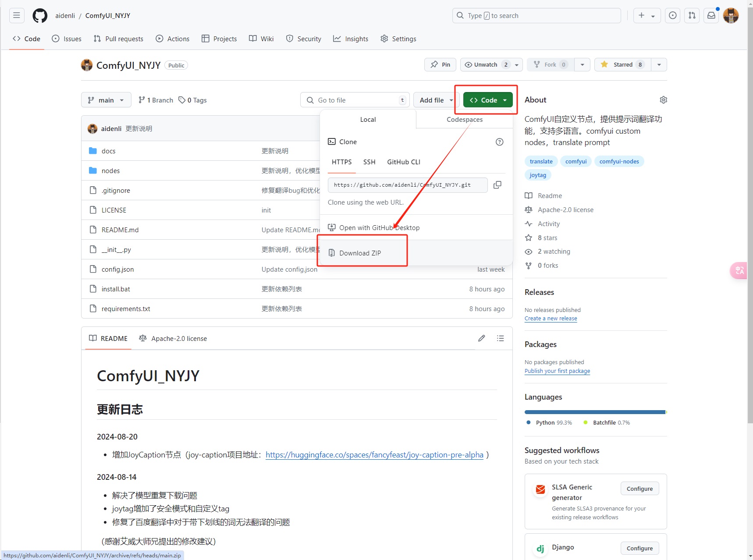
Task: Focus the Go to file search field
Action: tap(355, 100)
